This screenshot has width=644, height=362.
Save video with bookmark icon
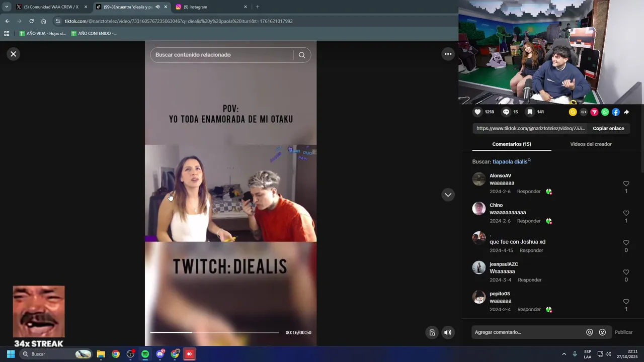[x=530, y=112]
